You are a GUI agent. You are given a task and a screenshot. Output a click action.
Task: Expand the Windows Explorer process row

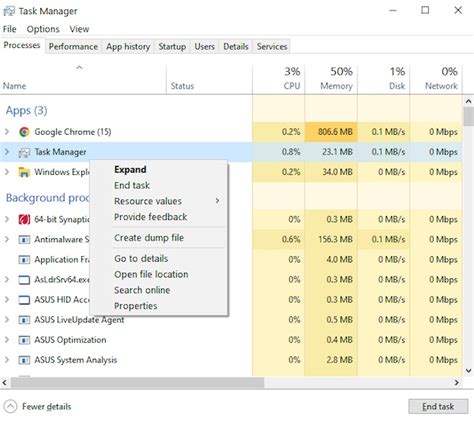[x=7, y=172]
